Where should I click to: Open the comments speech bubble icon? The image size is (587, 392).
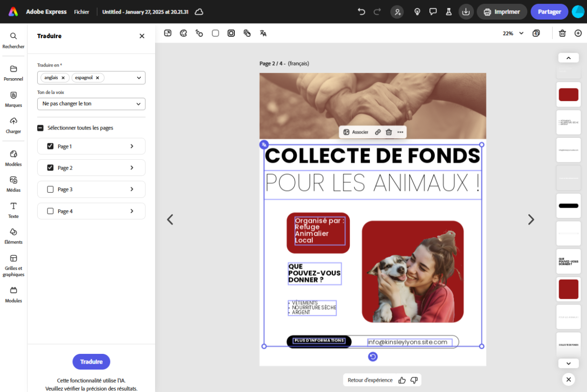pyautogui.click(x=433, y=12)
